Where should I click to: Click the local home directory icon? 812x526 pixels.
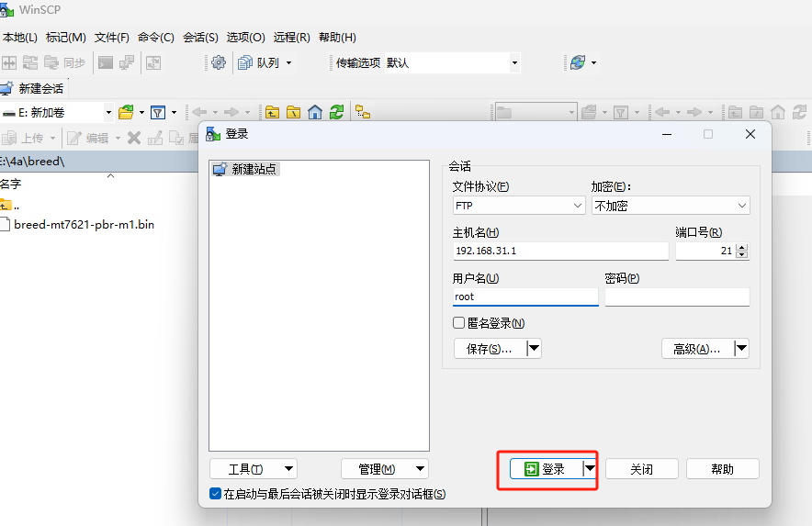(315, 112)
